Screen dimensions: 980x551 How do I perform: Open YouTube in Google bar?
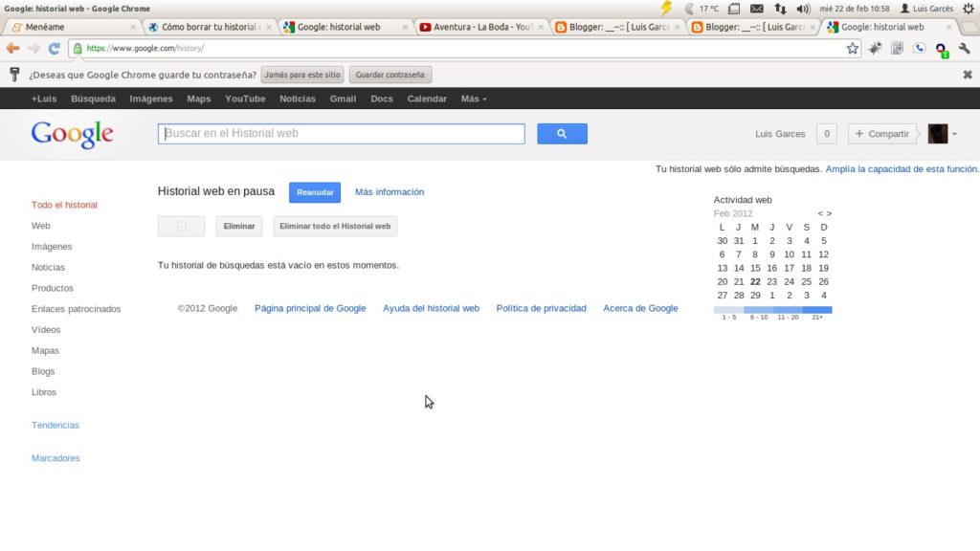coord(245,99)
